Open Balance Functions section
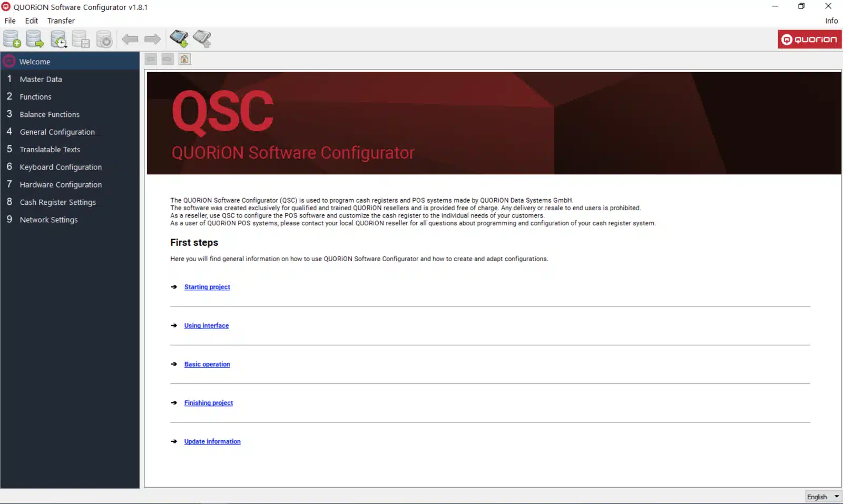The height and width of the screenshot is (504, 843). (70, 114)
